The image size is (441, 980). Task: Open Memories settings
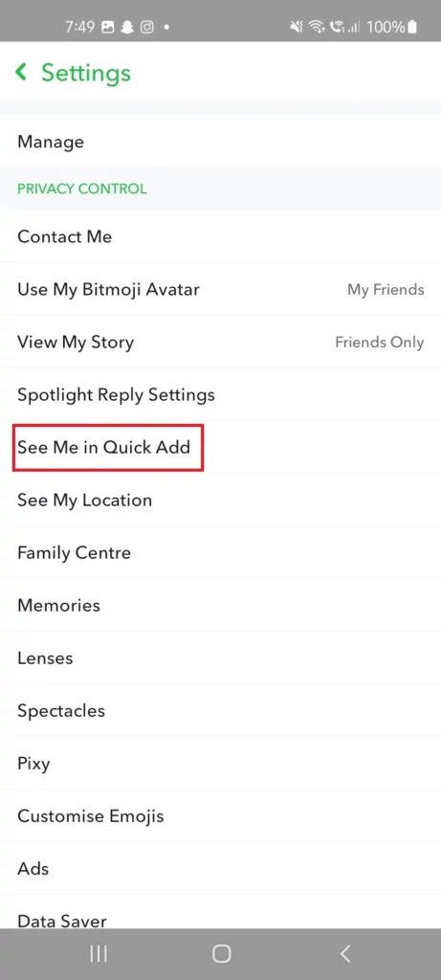(220, 605)
